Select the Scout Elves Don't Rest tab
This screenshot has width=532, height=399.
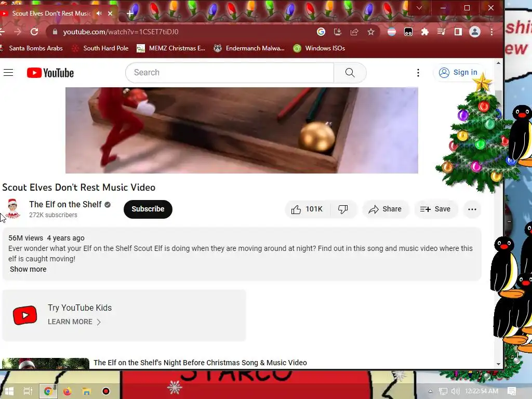[51, 13]
